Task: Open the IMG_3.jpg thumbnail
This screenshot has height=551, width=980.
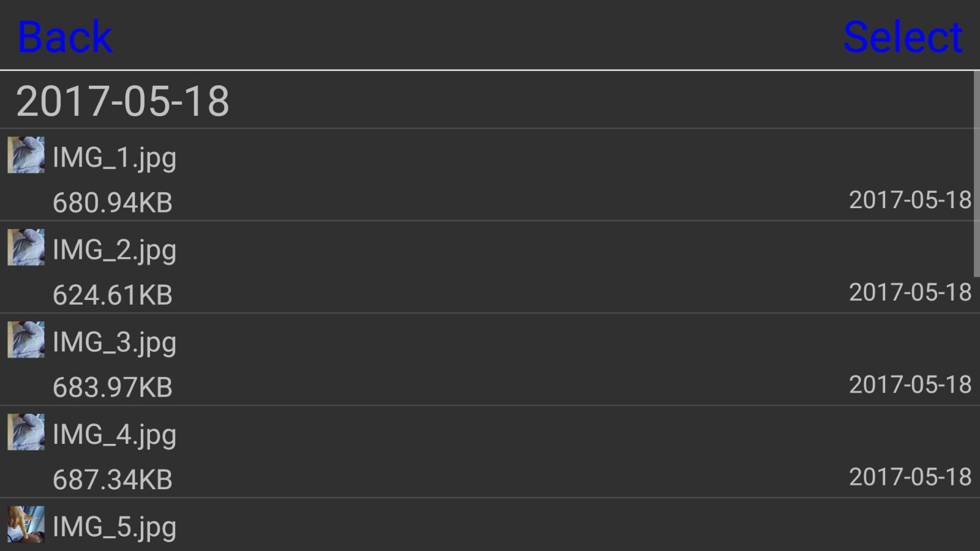Action: [x=26, y=340]
